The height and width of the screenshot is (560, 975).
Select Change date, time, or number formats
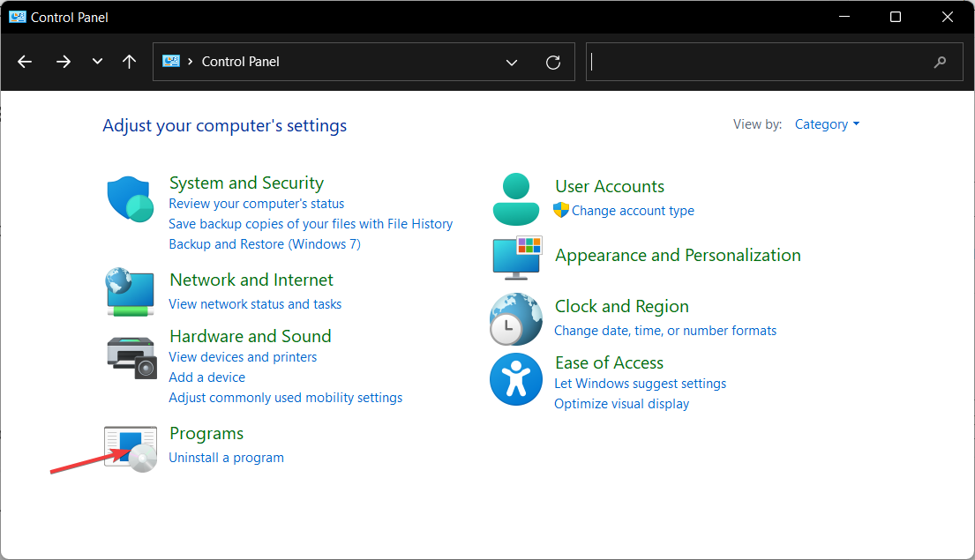pyautogui.click(x=665, y=331)
